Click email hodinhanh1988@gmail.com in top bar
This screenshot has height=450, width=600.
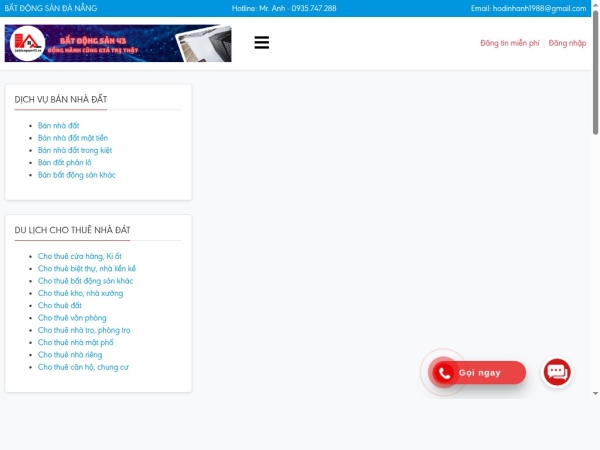coord(528,8)
